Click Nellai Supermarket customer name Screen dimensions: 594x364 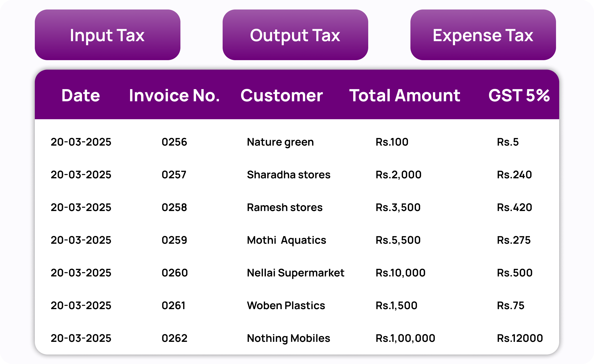click(295, 273)
